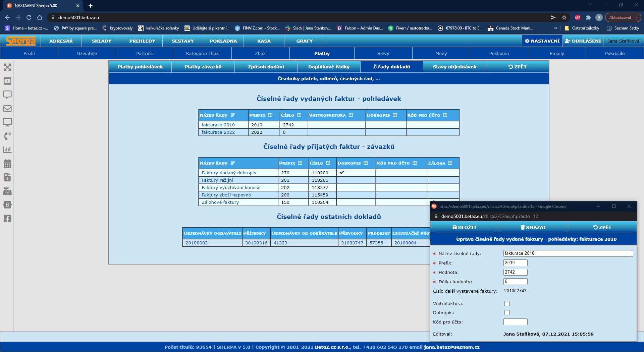Click the Hodnota input field

[515, 272]
